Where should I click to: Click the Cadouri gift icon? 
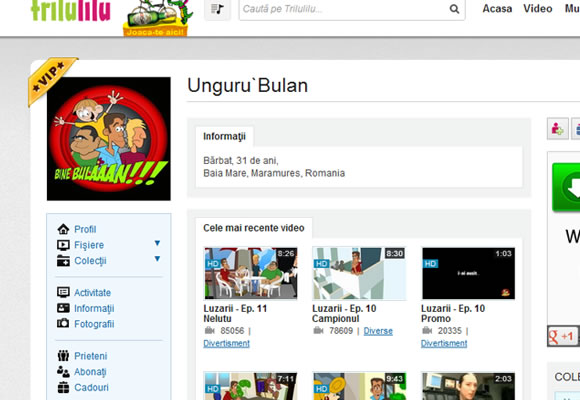pyautogui.click(x=63, y=387)
